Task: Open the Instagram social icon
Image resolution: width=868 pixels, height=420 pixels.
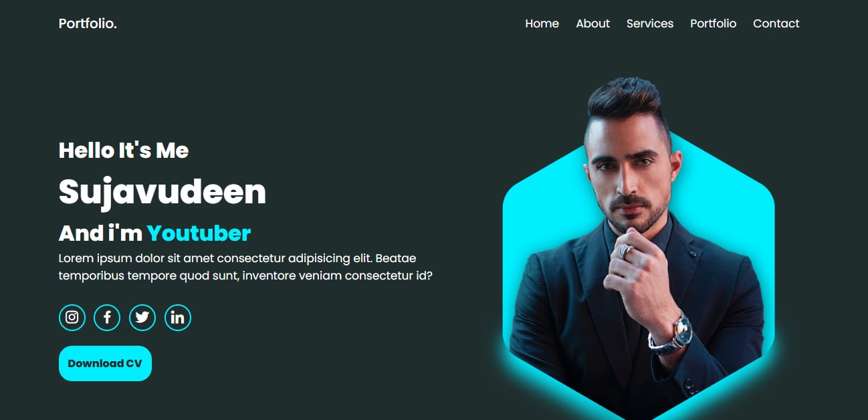Action: click(72, 317)
